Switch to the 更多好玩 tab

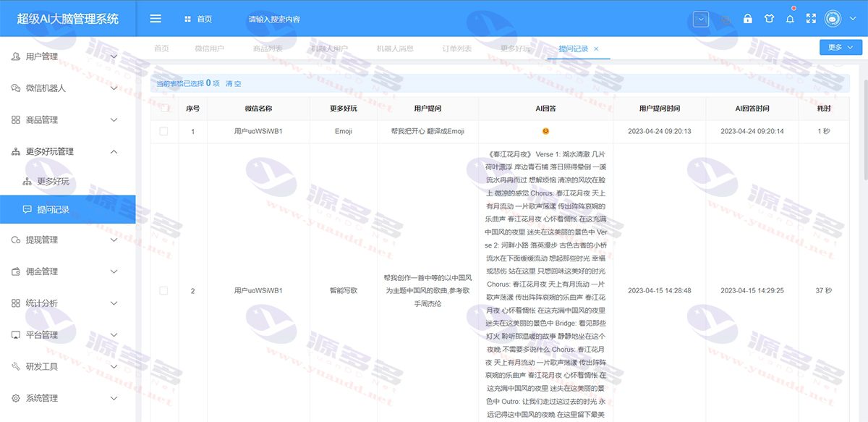515,48
